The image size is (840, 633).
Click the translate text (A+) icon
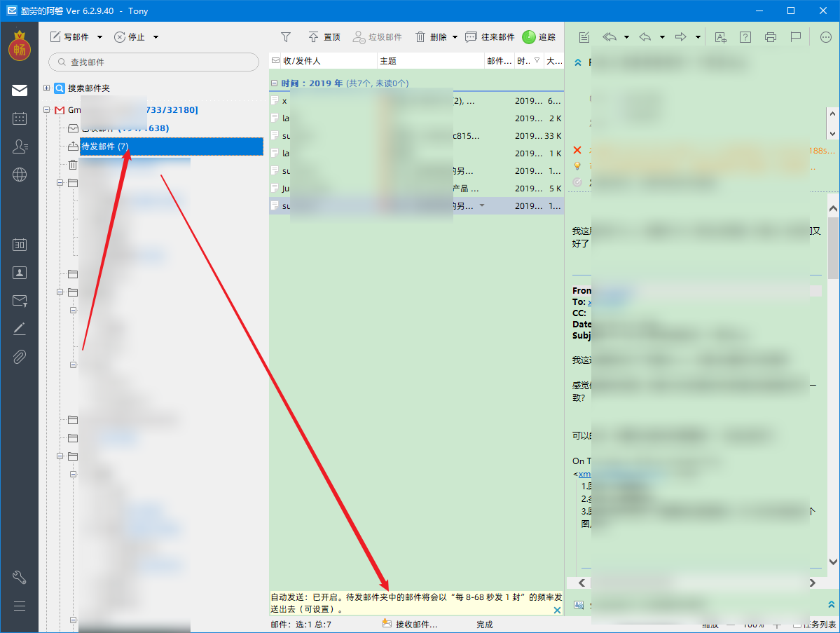[x=720, y=37]
